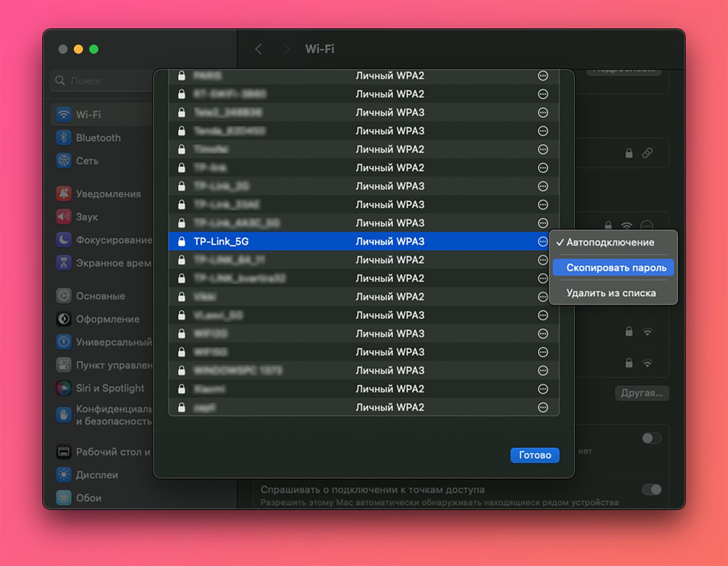Screen dimensions: 728x566
Task: Open the Звук sound settings
Action: point(86,217)
